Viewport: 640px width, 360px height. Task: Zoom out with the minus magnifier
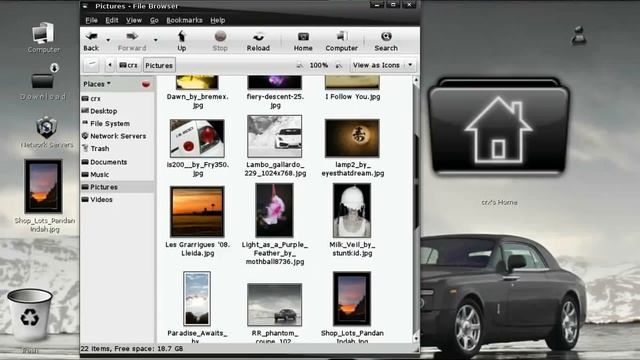click(x=300, y=65)
